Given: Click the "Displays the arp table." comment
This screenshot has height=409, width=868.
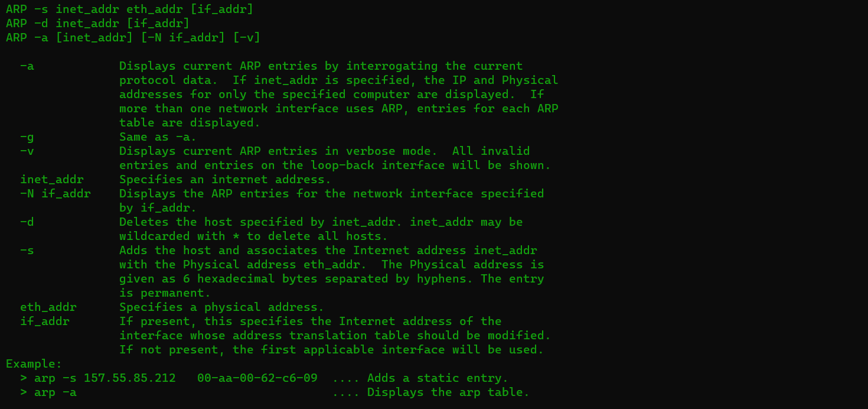Looking at the screenshot, I should tap(448, 392).
